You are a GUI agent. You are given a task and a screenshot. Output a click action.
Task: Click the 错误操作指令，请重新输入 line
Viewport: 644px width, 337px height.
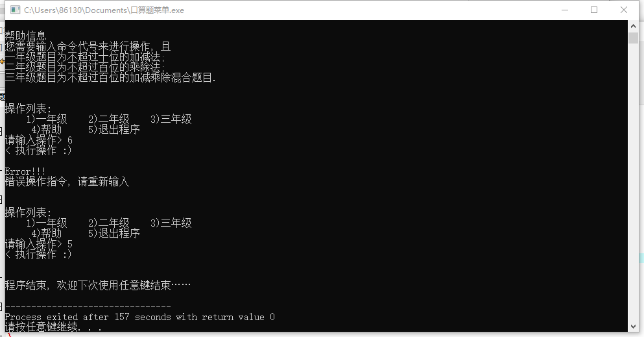coord(67,181)
